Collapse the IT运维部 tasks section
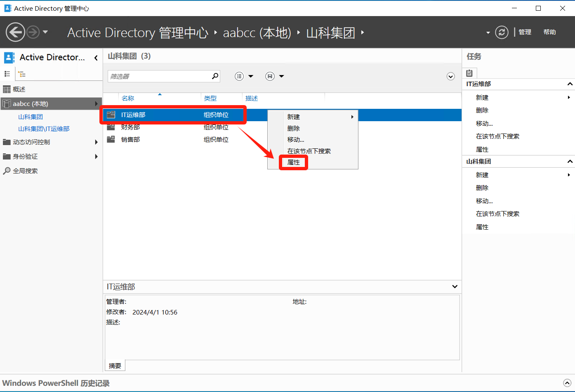Screen dimensions: 575x392 point(570,84)
